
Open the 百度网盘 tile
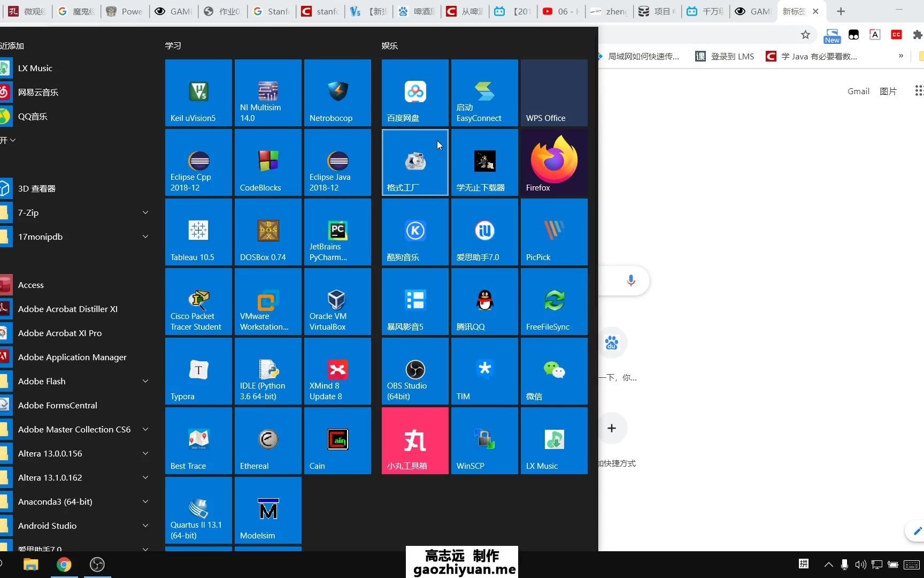415,93
